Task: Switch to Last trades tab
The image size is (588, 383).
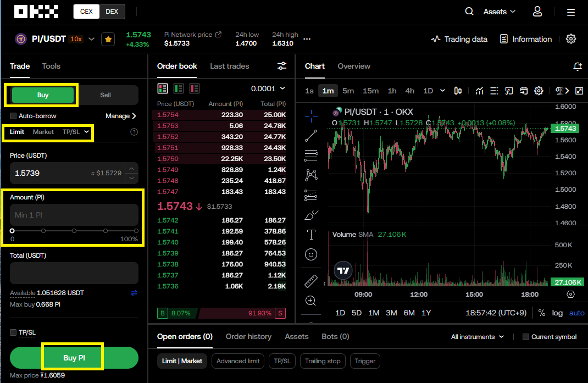Action: tap(230, 66)
